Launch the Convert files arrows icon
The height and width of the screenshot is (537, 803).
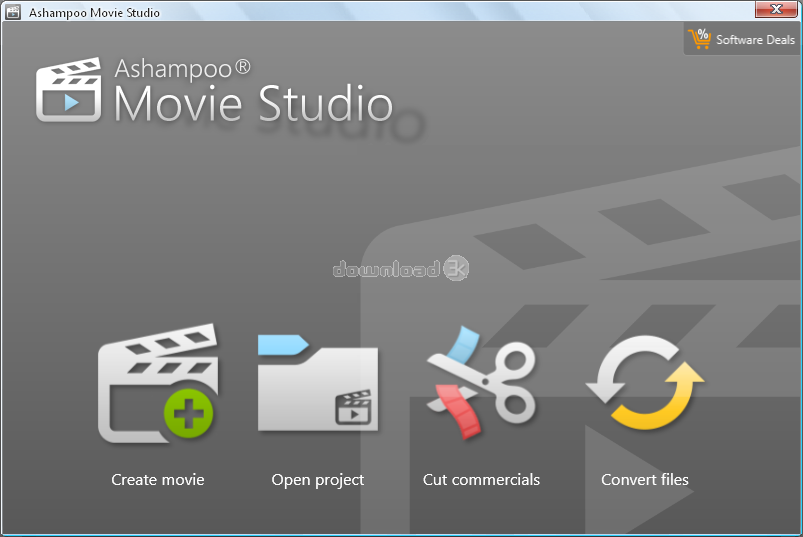pyautogui.click(x=645, y=382)
